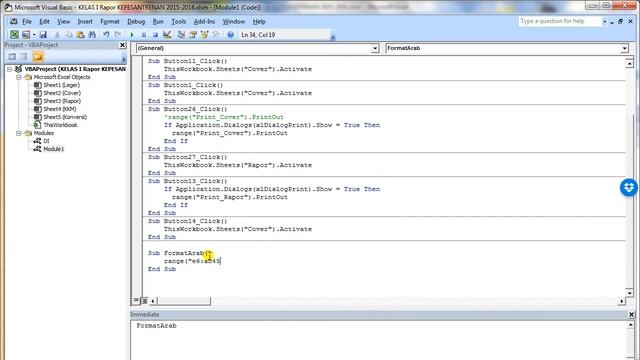The image size is (640, 360).
Task: Open the Insert object dropdown arrow in toolbar
Action: point(34,35)
